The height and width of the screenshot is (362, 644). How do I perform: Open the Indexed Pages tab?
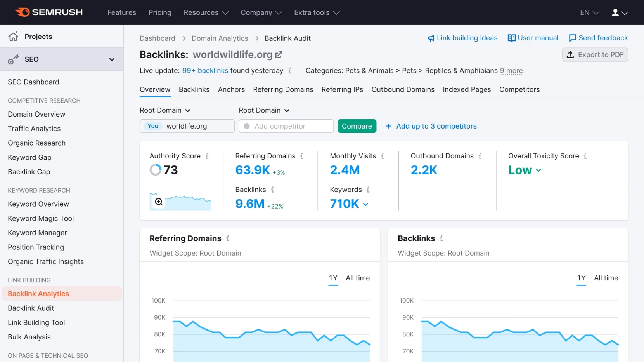467,89
